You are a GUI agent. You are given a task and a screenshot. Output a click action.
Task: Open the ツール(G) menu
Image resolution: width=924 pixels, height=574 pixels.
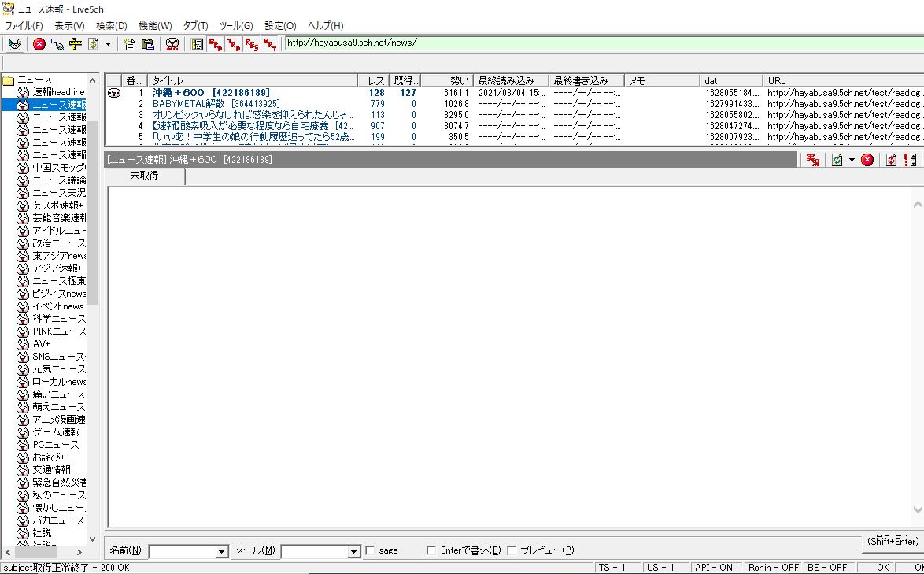coord(235,25)
